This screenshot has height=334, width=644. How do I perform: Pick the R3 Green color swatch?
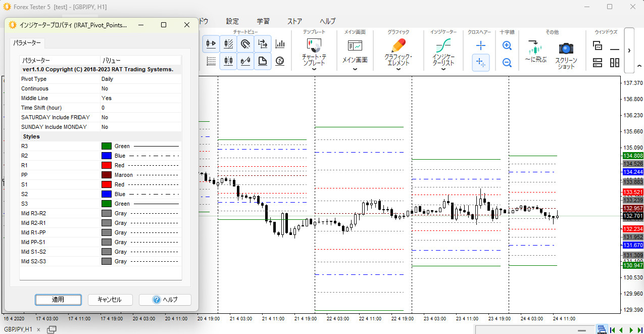point(107,146)
